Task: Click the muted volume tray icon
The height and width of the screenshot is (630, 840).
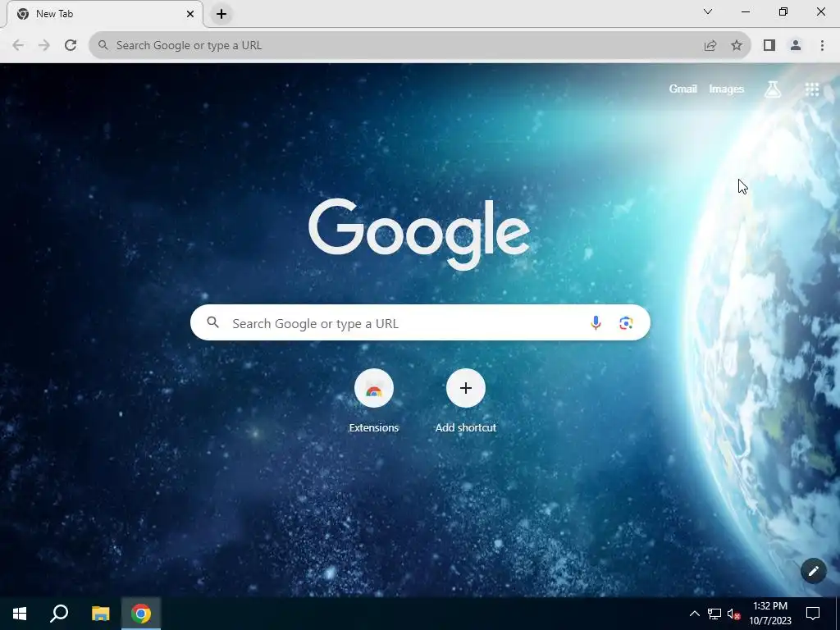Action: coord(733,614)
